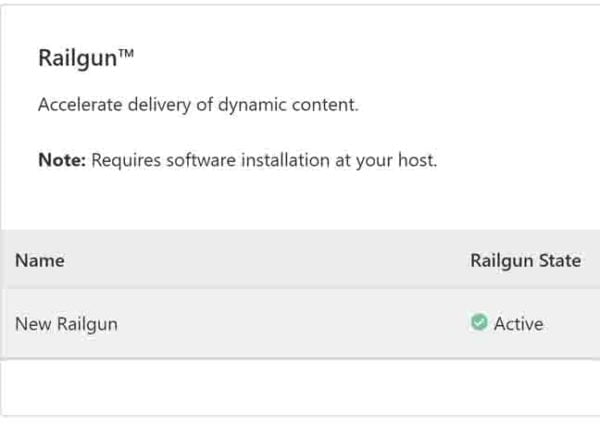Click the trademark symbol after Railgun
600x426 pixels.
126,53
